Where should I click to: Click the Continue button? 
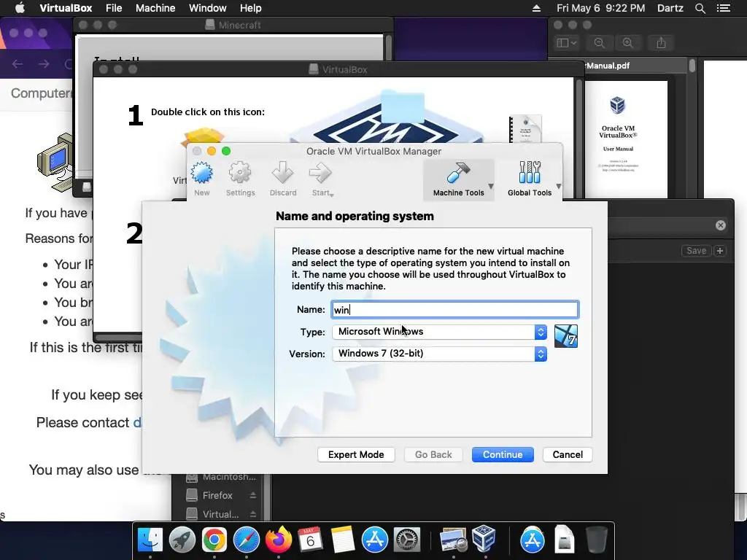click(x=503, y=455)
